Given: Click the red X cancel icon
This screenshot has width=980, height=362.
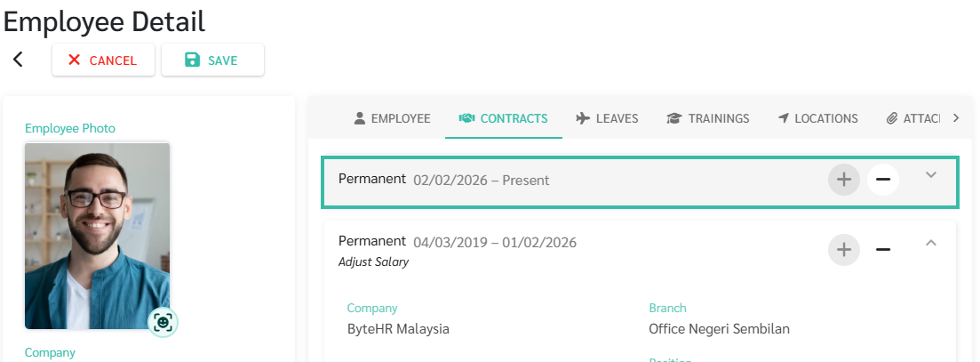Looking at the screenshot, I should pos(75,60).
